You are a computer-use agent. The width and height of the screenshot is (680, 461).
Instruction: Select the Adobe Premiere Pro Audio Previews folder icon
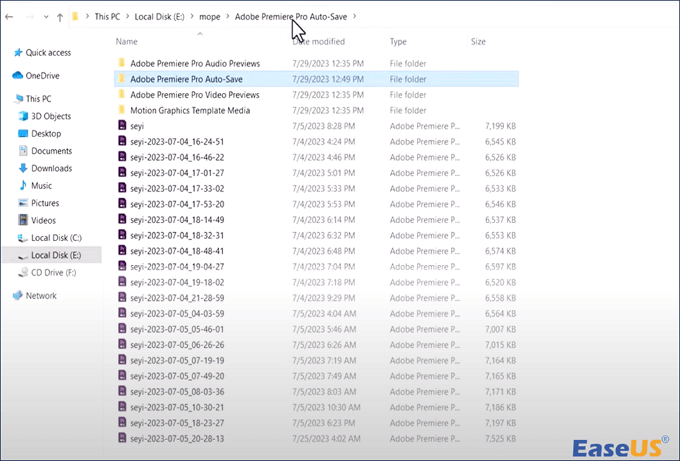[x=122, y=62]
